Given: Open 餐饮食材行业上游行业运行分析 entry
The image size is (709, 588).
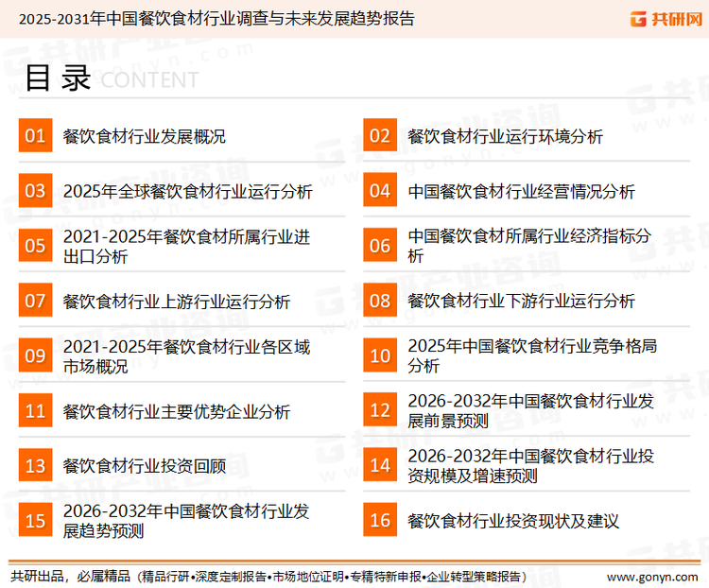Looking at the screenshot, I should (x=177, y=302).
